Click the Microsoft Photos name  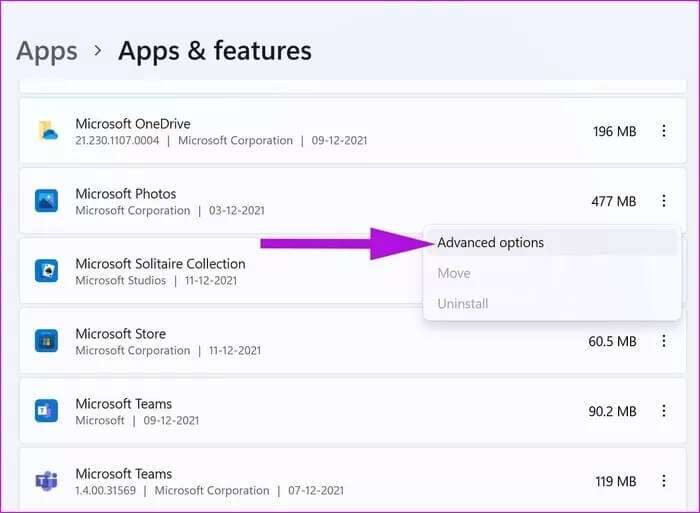(x=125, y=194)
